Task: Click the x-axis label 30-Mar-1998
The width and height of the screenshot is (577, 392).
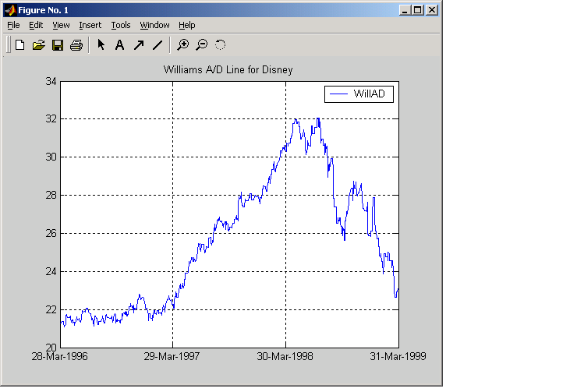Action: (x=285, y=356)
